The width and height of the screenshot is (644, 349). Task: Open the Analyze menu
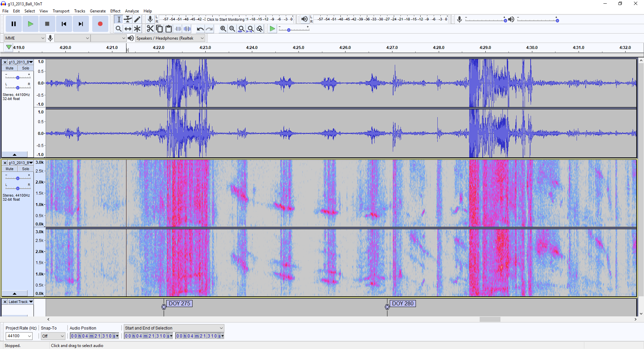[132, 11]
